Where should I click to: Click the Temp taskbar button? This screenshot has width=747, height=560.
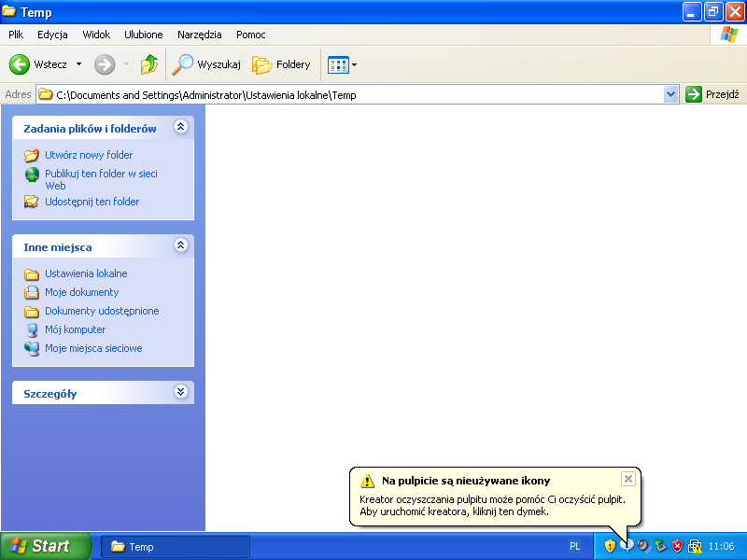pyautogui.click(x=176, y=547)
